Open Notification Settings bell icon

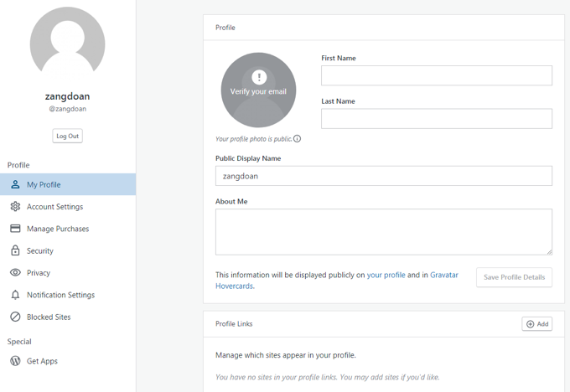(15, 295)
